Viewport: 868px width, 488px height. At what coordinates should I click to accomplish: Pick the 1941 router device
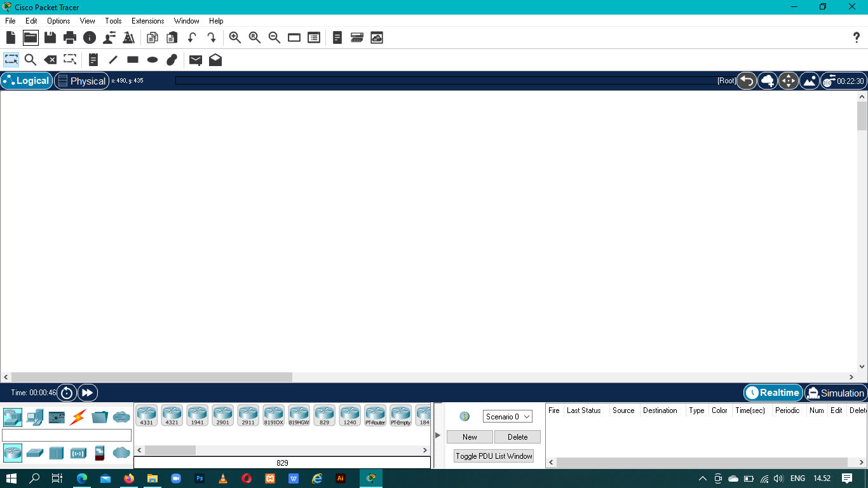pos(198,415)
